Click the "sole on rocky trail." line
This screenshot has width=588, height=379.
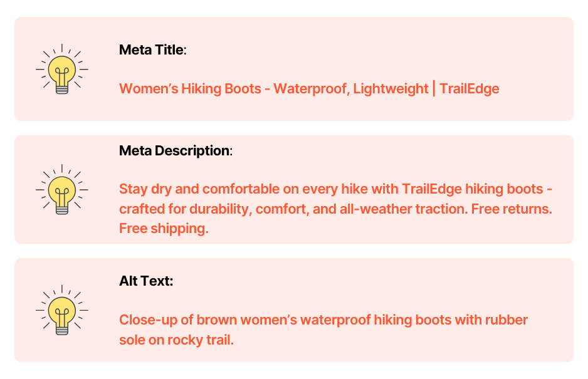[176, 340]
